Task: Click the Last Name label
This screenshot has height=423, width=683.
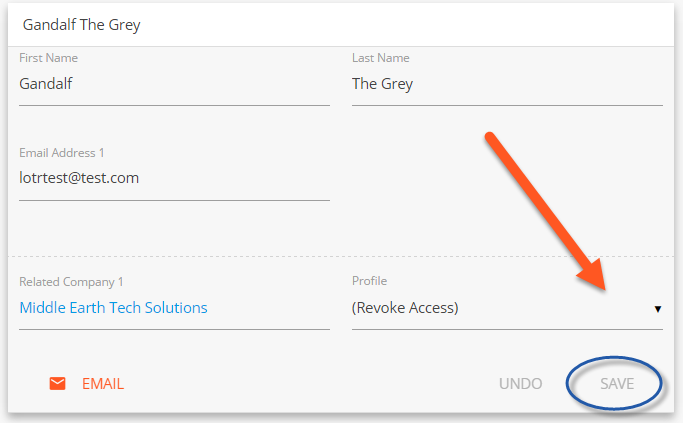Action: coord(381,58)
